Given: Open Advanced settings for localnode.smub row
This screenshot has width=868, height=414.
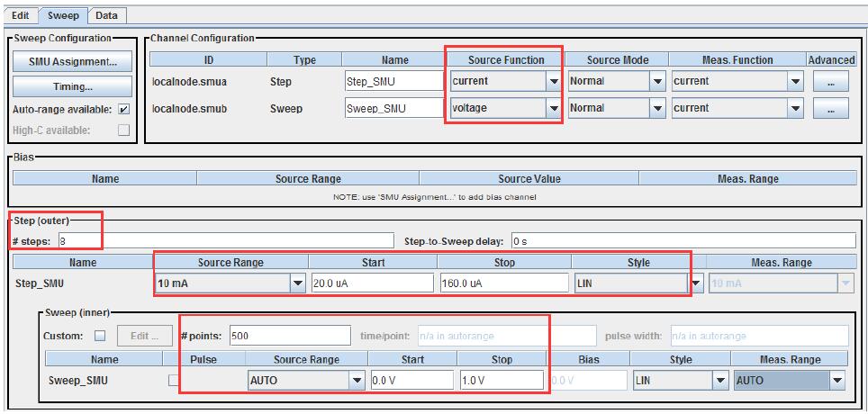Looking at the screenshot, I should pos(830,108).
